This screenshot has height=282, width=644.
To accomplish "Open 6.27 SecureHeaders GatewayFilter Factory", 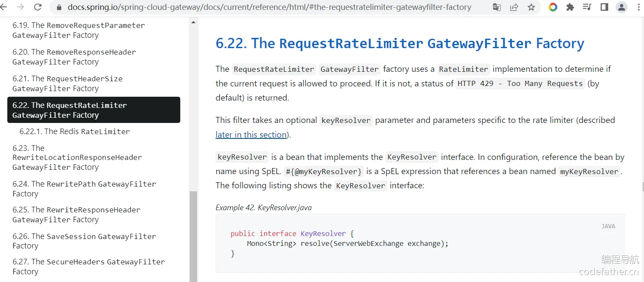I will click(89, 267).
